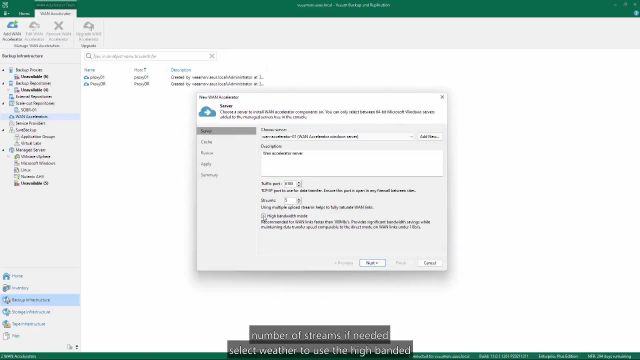The height and width of the screenshot is (360, 640).
Task: Adjust the Streams spinner arrows
Action: click(299, 200)
